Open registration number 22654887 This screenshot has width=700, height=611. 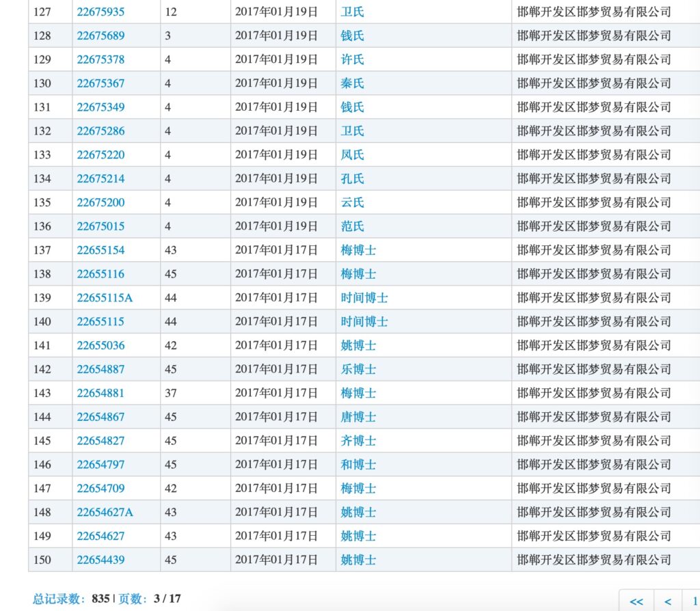[x=100, y=369]
